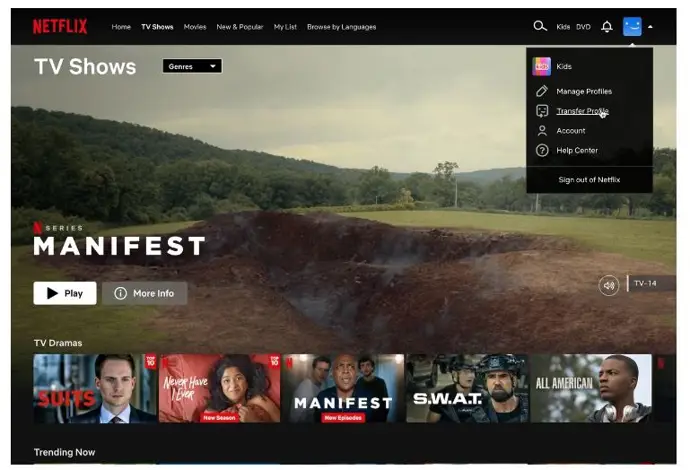The width and height of the screenshot is (690, 470).
Task: Open Never Have I Ever thumbnail
Action: pos(219,389)
